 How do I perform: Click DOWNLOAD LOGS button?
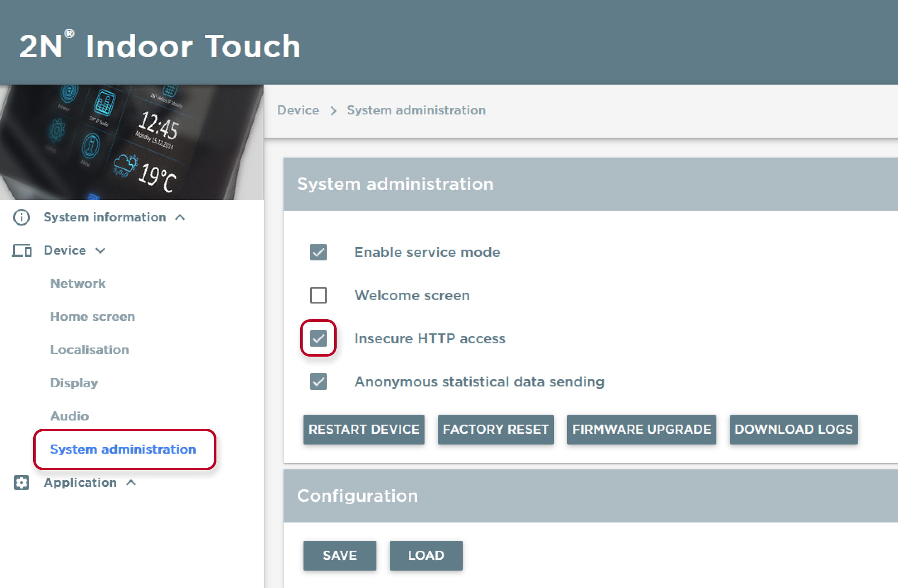pos(794,430)
